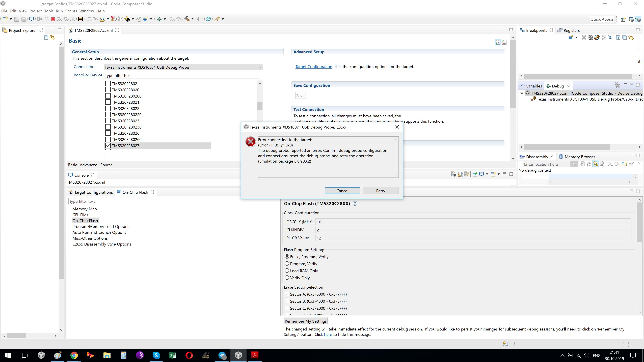
Task: Open the Scripts menu
Action: pos(71,11)
